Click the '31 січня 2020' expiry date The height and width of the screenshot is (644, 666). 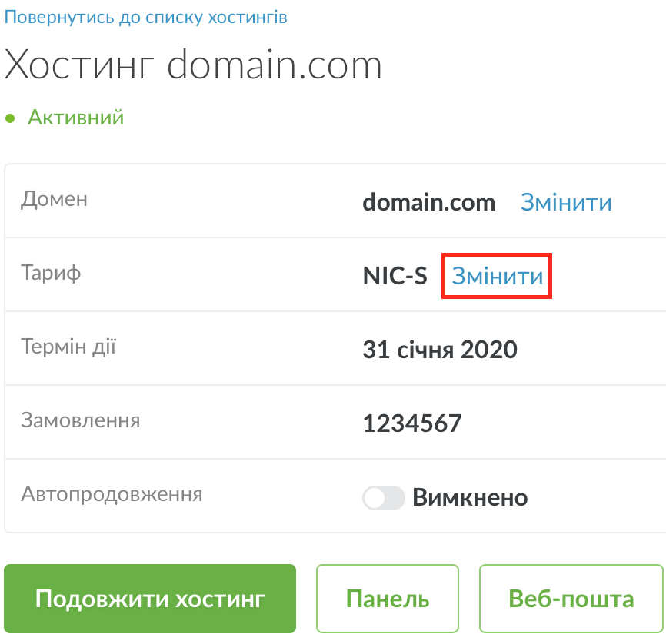pos(440,350)
